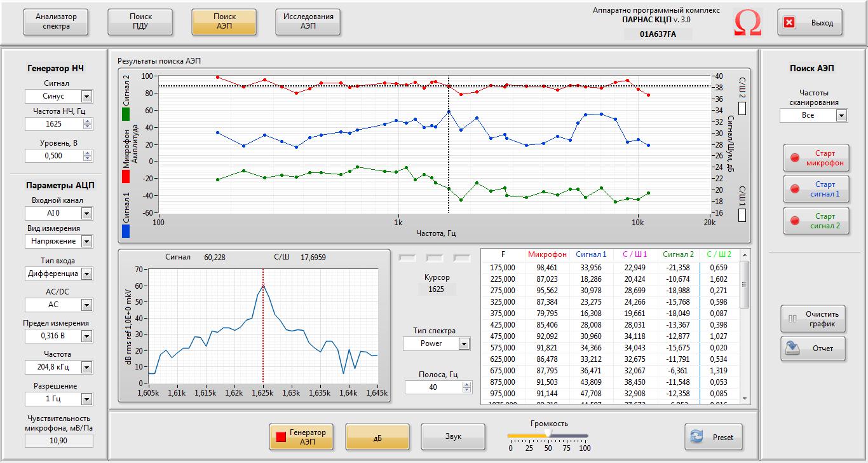The height and width of the screenshot is (463, 868).
Task: Click the Preset button
Action: point(714,437)
